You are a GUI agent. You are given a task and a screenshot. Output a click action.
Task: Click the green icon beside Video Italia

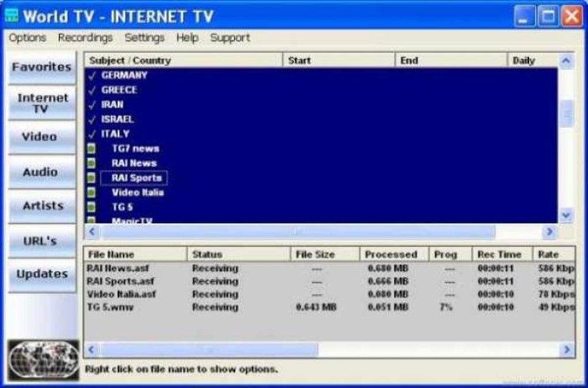point(91,193)
